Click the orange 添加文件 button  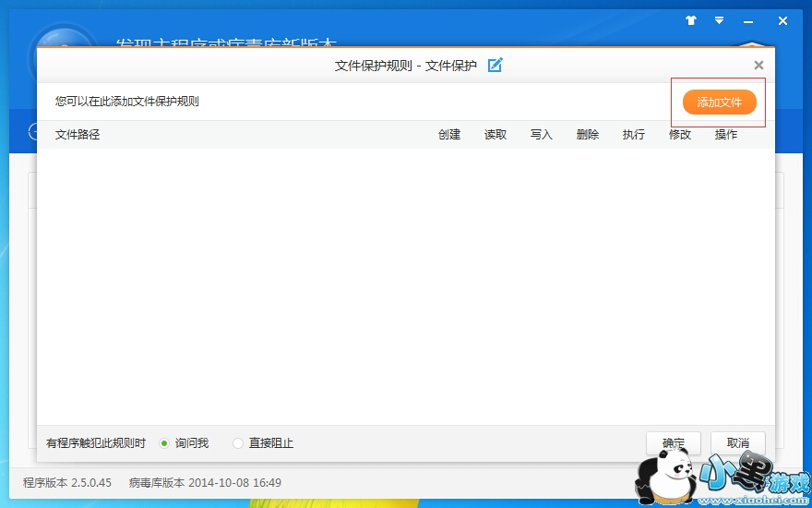(x=720, y=103)
